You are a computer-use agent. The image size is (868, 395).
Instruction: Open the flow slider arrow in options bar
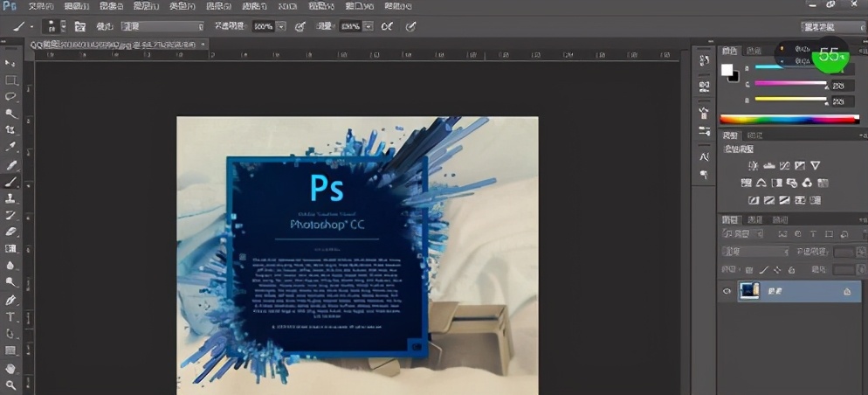pos(369,26)
